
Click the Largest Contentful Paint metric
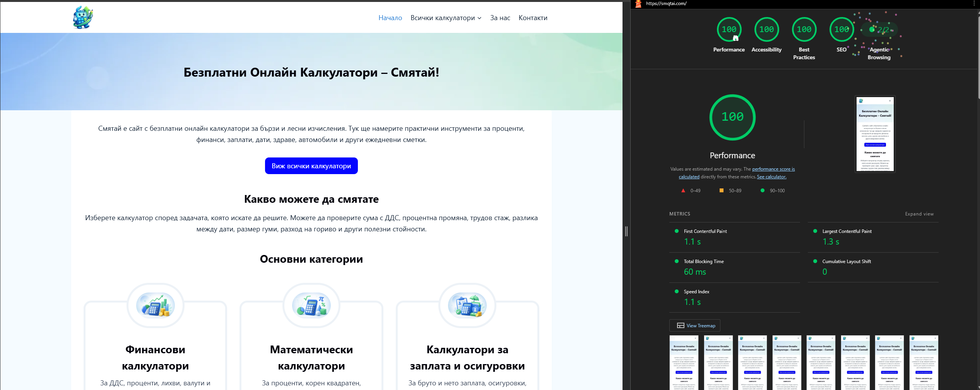tap(873, 237)
